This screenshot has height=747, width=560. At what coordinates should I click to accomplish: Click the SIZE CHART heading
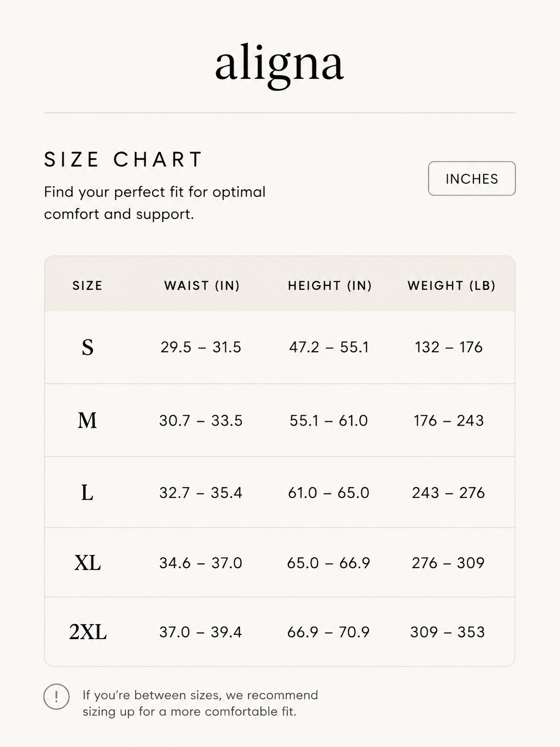pyautogui.click(x=123, y=159)
